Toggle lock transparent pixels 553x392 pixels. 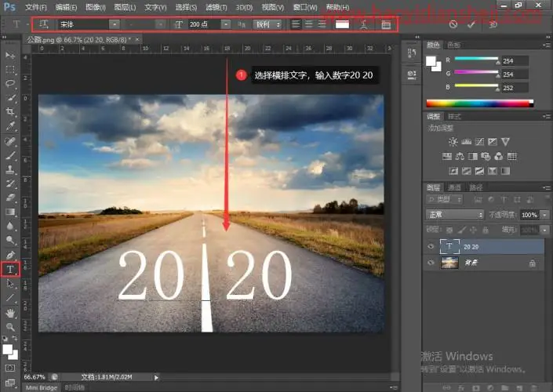point(449,230)
